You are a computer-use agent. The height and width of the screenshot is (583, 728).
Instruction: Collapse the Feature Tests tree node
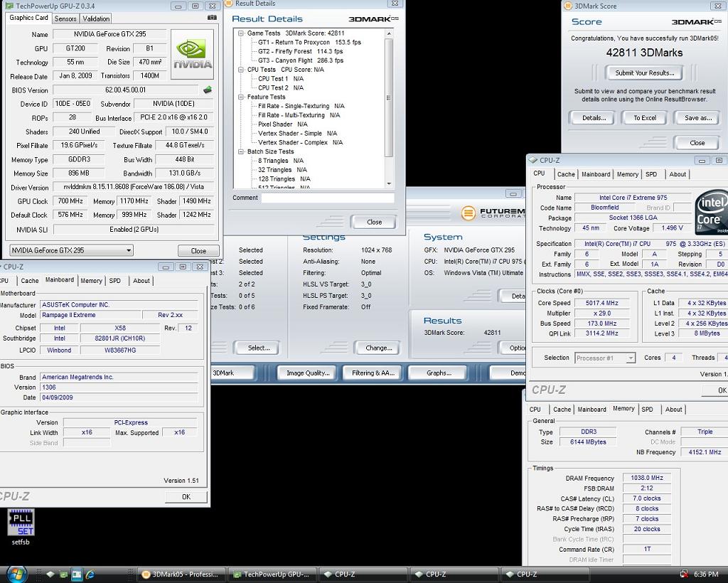tap(241, 97)
